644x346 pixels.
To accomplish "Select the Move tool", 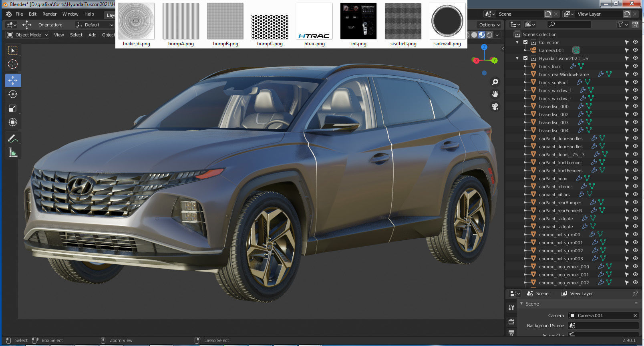I will point(13,80).
